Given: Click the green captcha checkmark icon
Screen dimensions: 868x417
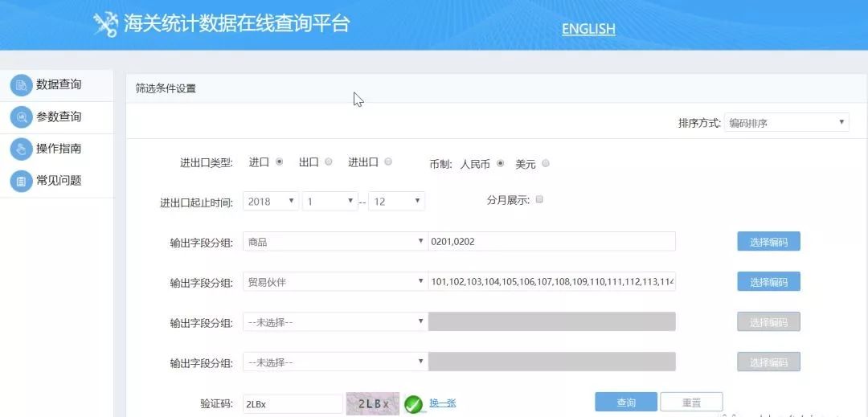Looking at the screenshot, I should [414, 404].
